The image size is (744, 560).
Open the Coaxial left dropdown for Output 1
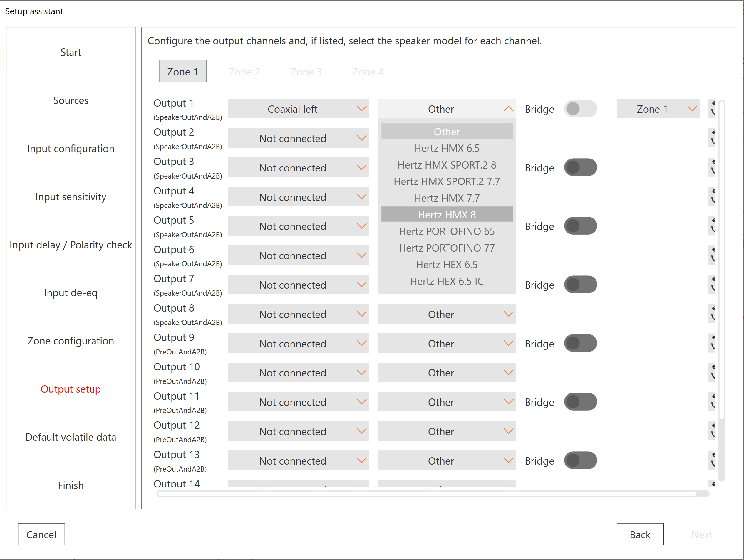click(298, 109)
